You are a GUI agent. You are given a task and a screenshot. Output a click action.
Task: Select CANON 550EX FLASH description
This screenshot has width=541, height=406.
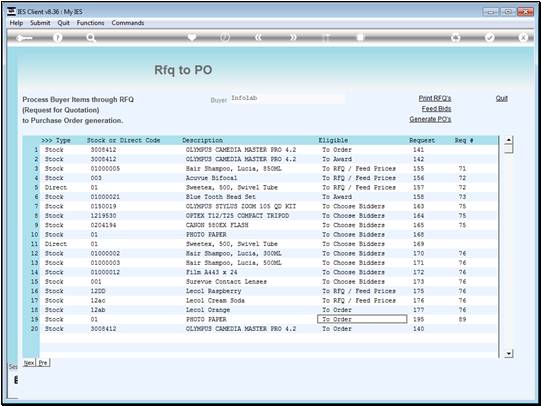pos(217,225)
